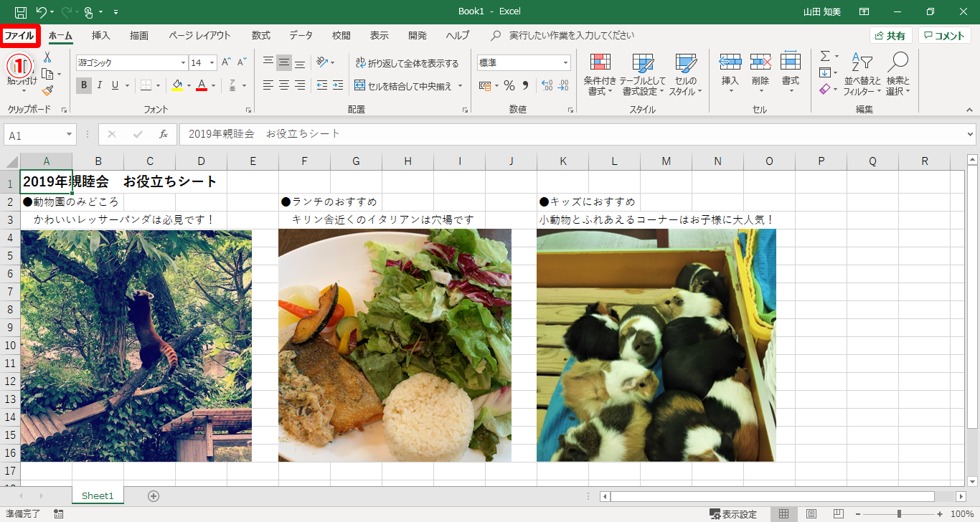This screenshot has width=980, height=522.
Task: Apply percent style
Action: (509, 85)
